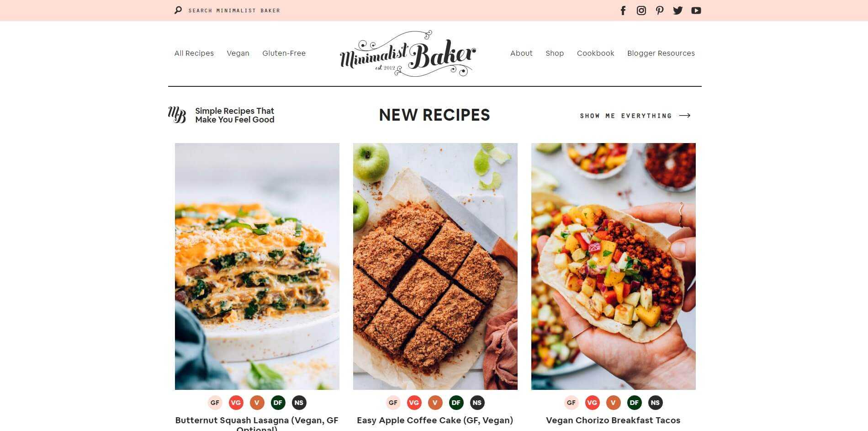Open the Twitter social icon
This screenshot has width=868, height=431.
point(678,11)
